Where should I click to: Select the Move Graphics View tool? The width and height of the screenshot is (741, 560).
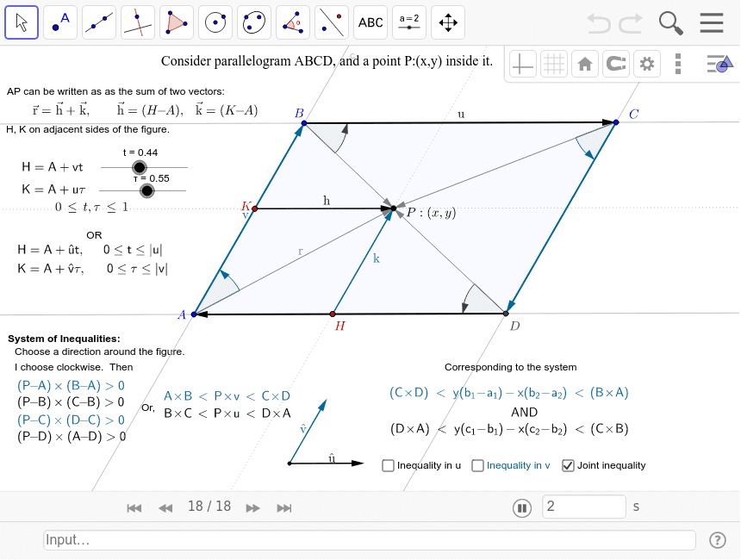coord(447,22)
